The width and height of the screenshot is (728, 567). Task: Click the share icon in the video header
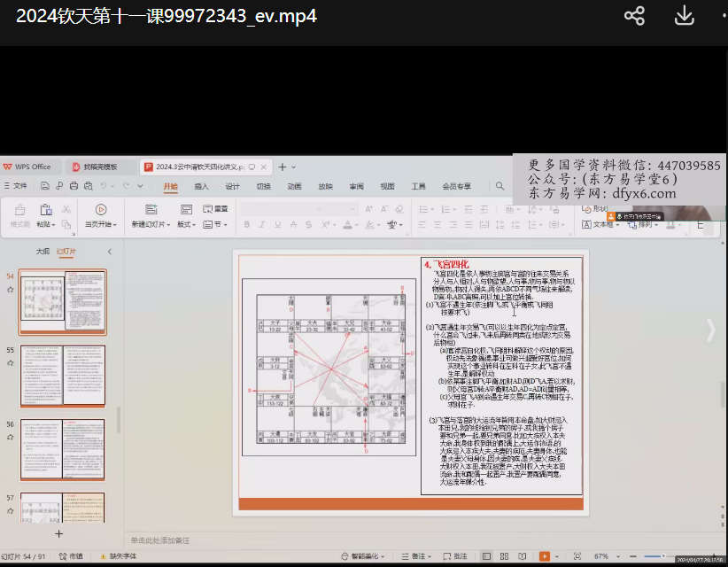[x=634, y=16]
